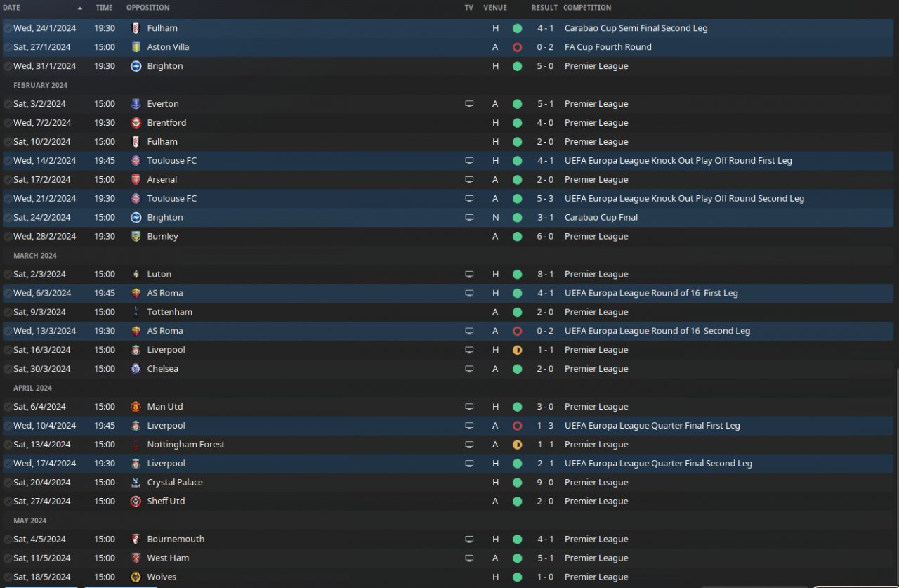The height and width of the screenshot is (588, 899).
Task: Click the red loss indicator for FA Cup Fourth Round
Action: (x=518, y=47)
